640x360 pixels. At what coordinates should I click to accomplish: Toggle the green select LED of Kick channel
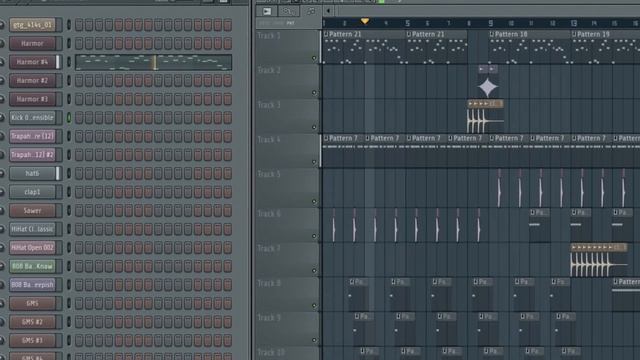69,118
